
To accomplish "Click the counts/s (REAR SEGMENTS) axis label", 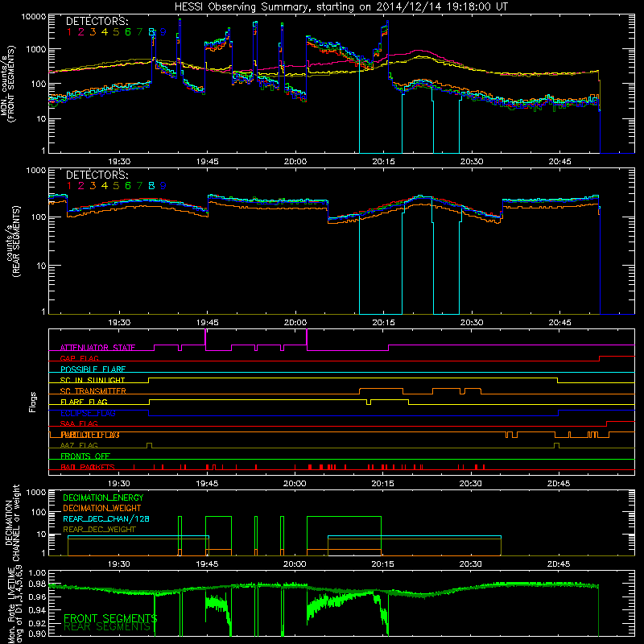I will [12, 242].
